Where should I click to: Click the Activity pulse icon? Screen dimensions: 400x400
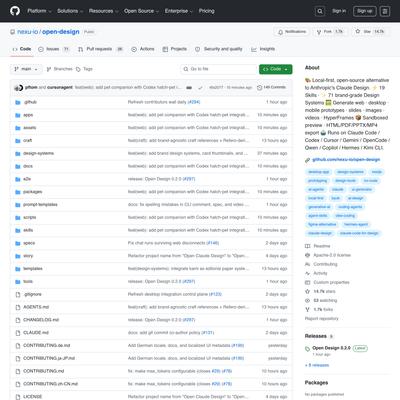[x=307, y=273]
